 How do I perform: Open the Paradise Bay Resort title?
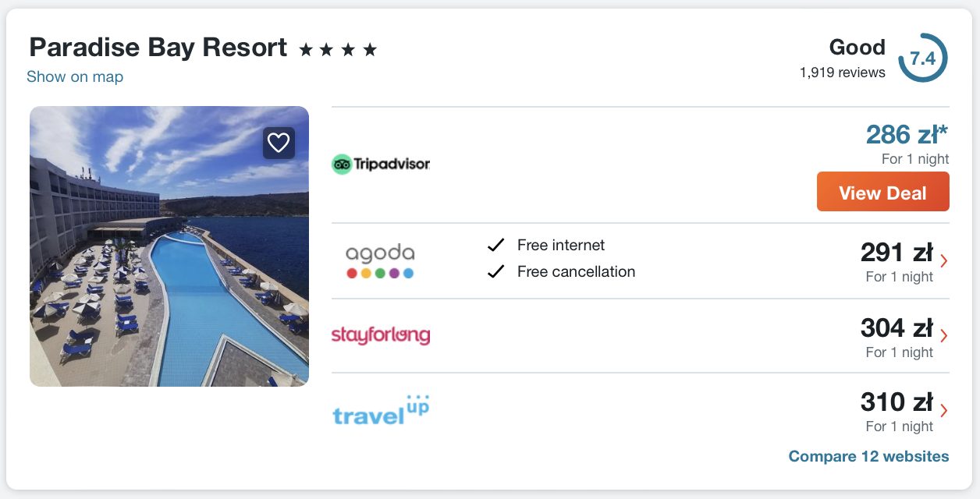tap(158, 48)
